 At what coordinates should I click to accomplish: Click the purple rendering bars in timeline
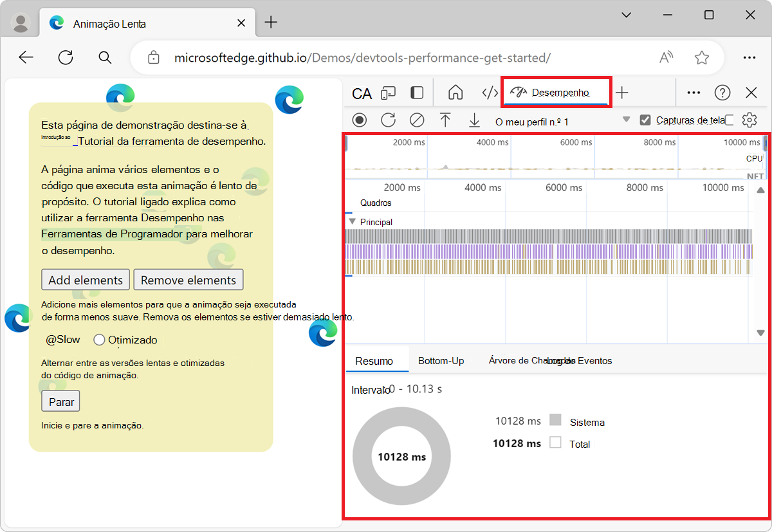pos(550,251)
